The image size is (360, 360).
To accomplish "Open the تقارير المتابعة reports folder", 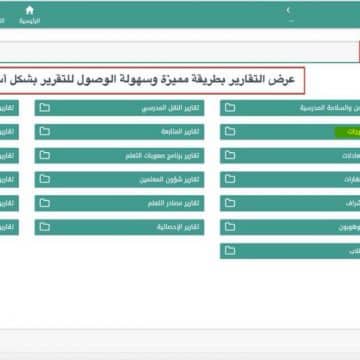I will (x=119, y=132).
